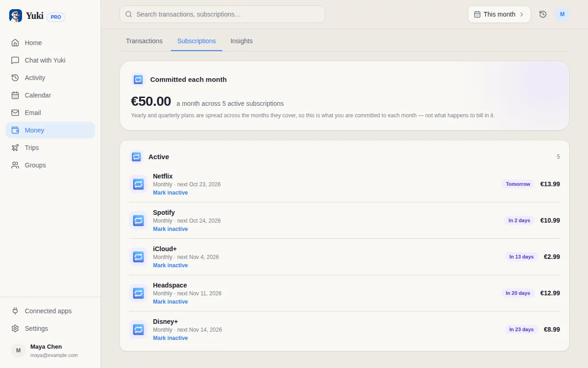Click the history clock icon in header
The image size is (588, 368).
[x=543, y=14]
